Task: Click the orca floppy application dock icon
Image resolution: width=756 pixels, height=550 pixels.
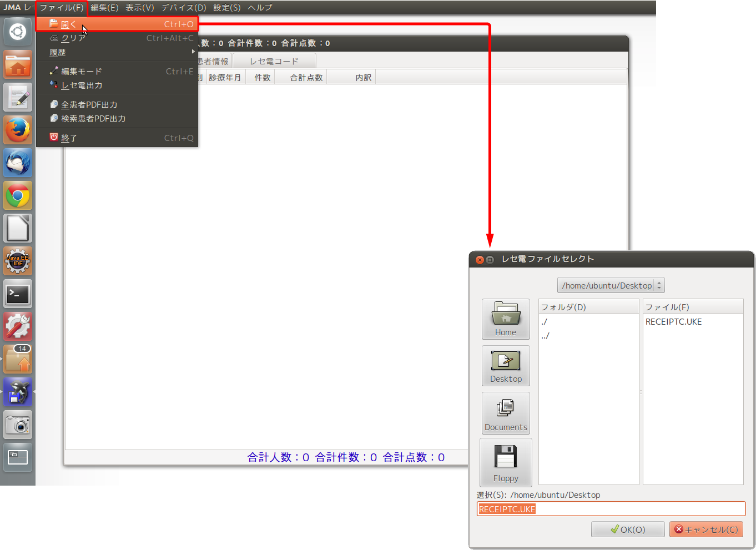Action: pos(18,392)
